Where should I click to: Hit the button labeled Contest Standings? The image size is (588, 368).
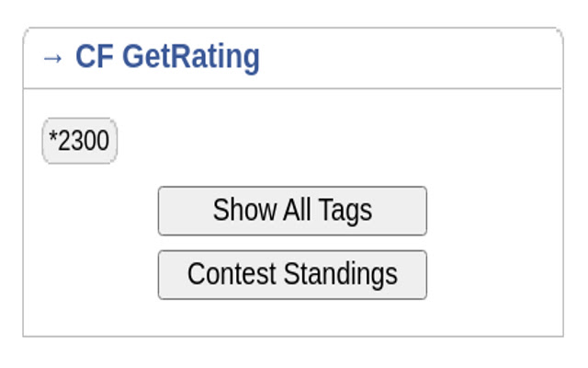292,274
